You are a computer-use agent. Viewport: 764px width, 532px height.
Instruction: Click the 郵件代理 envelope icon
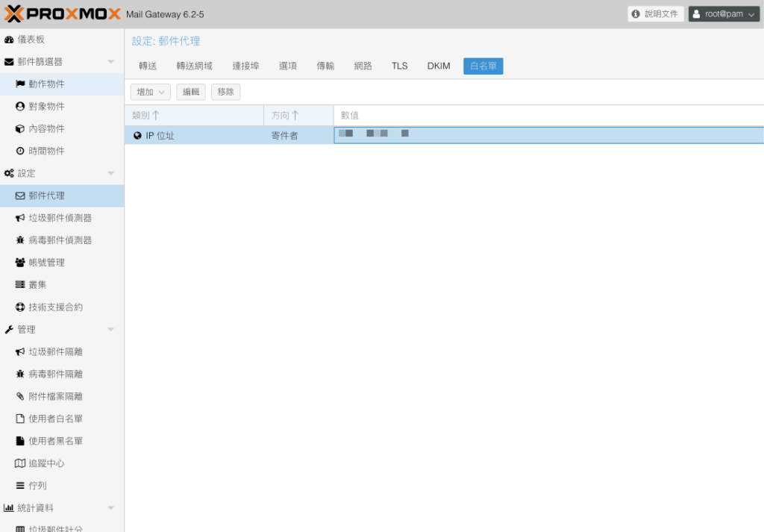[x=20, y=195]
